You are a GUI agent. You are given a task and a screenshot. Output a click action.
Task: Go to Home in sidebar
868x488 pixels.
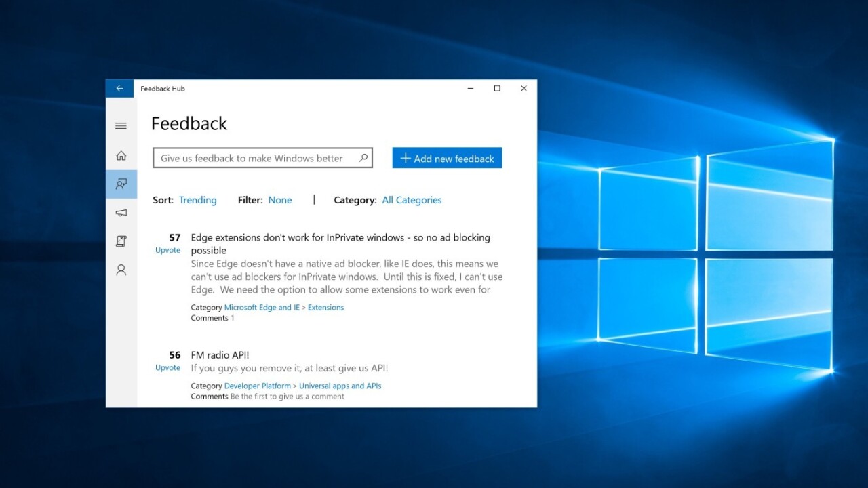(x=121, y=156)
